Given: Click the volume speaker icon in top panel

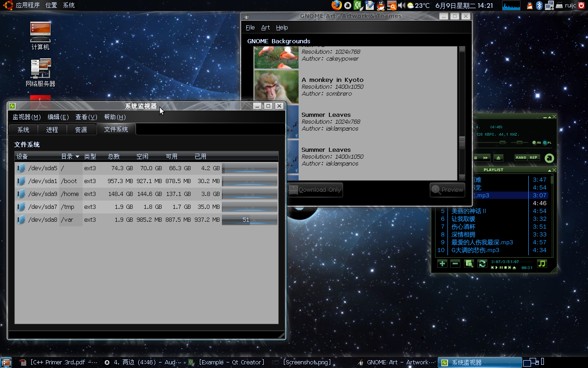Looking at the screenshot, I should click(401, 6).
